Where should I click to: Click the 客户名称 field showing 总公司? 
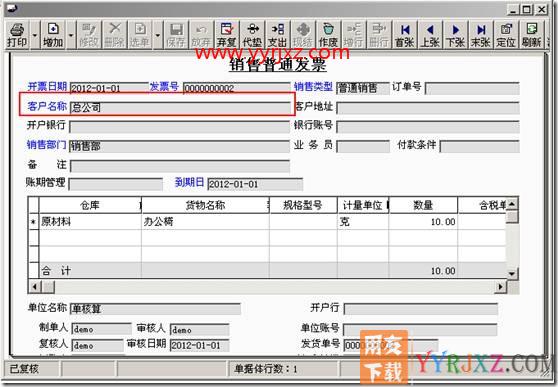180,107
